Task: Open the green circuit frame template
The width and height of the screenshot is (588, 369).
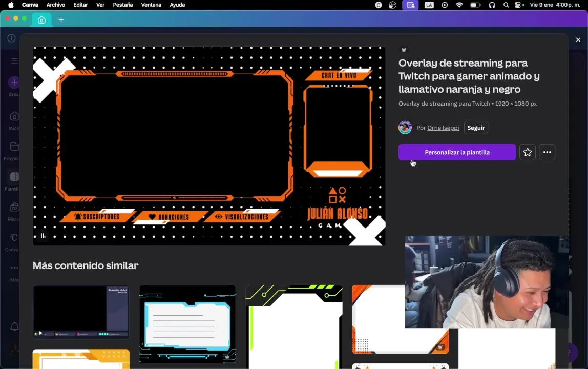Action: point(293,327)
